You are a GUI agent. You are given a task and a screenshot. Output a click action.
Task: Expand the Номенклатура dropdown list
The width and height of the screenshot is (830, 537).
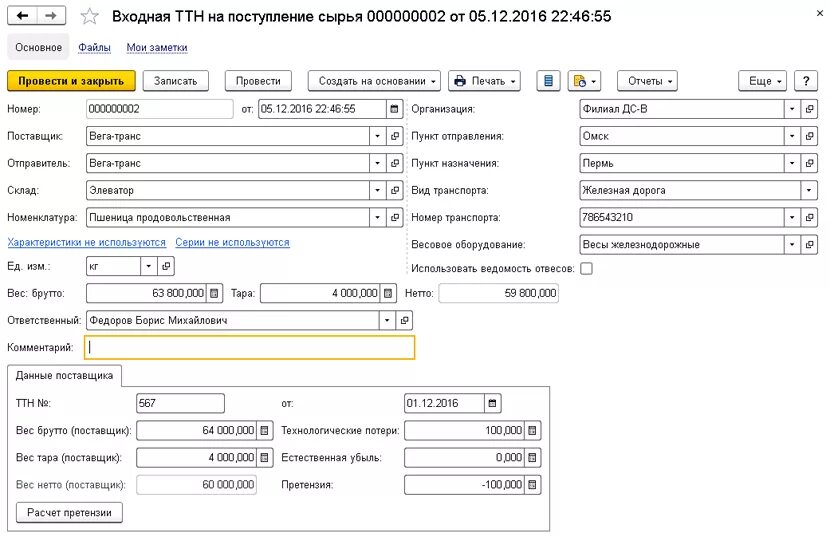click(377, 217)
